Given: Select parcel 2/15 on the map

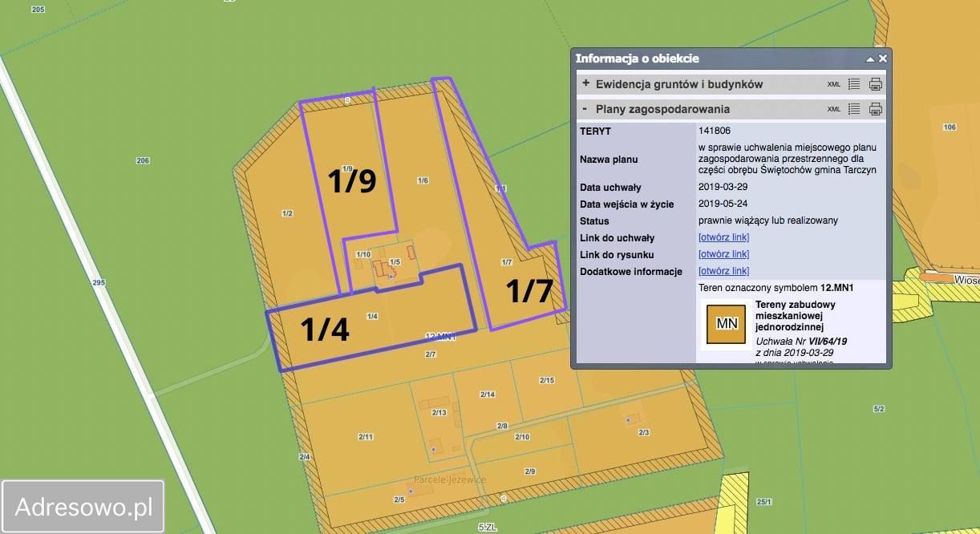Looking at the screenshot, I should (x=547, y=380).
